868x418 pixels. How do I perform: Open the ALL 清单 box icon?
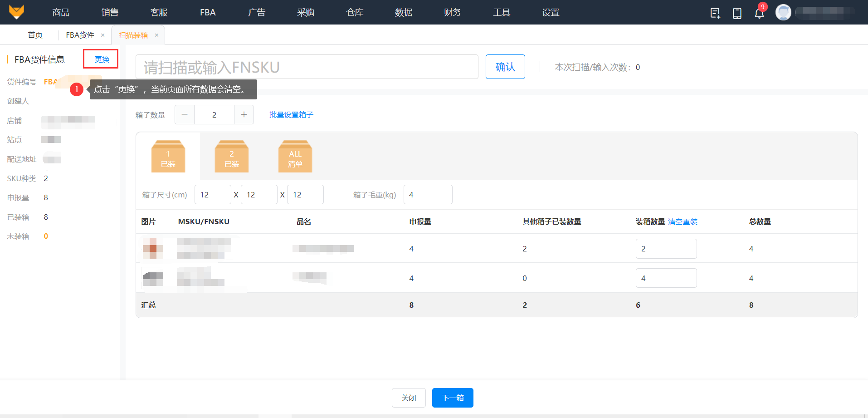[295, 157]
